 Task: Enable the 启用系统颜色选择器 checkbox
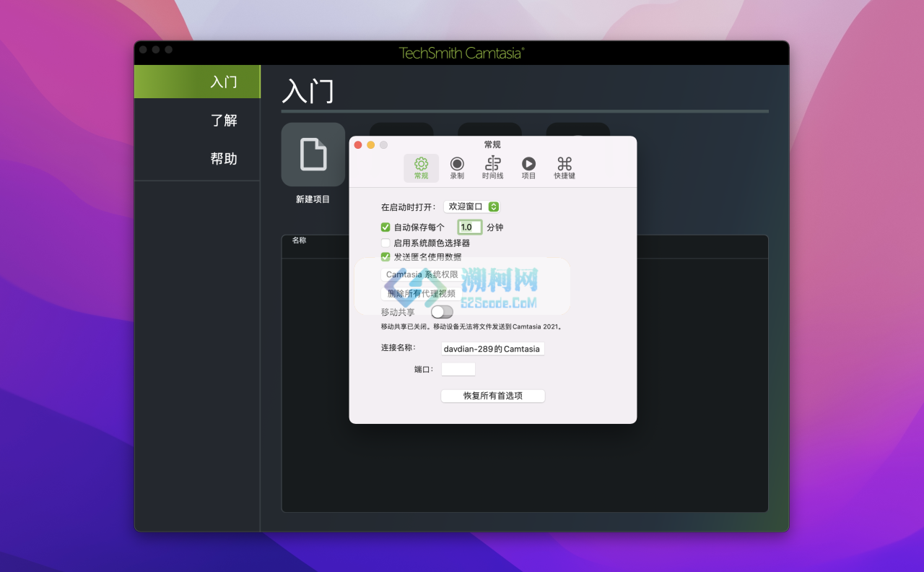[385, 243]
